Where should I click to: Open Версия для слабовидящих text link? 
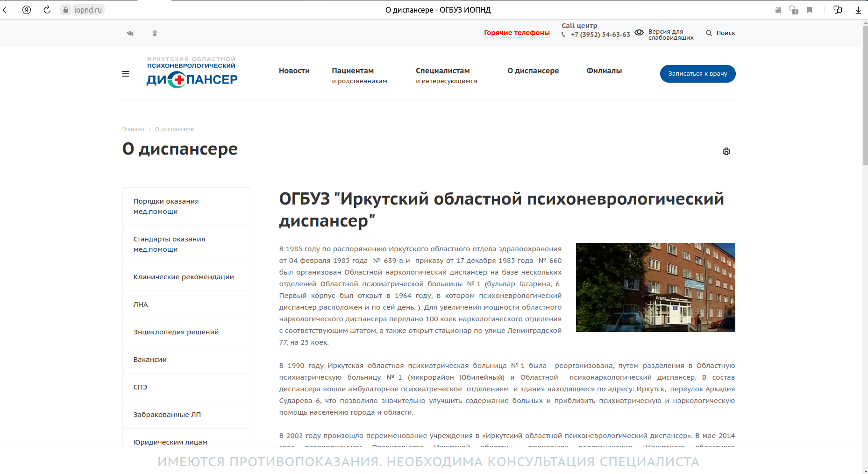point(671,35)
